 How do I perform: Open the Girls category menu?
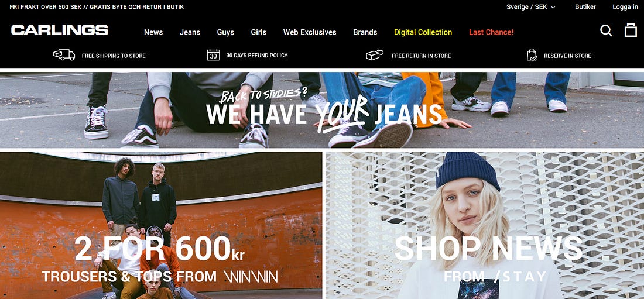[x=258, y=32]
